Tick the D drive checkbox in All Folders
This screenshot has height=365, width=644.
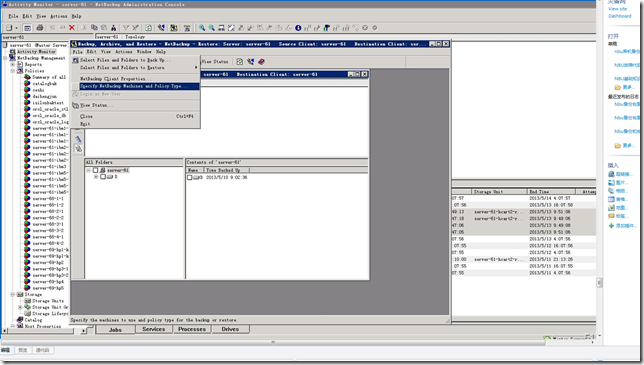[x=103, y=177]
